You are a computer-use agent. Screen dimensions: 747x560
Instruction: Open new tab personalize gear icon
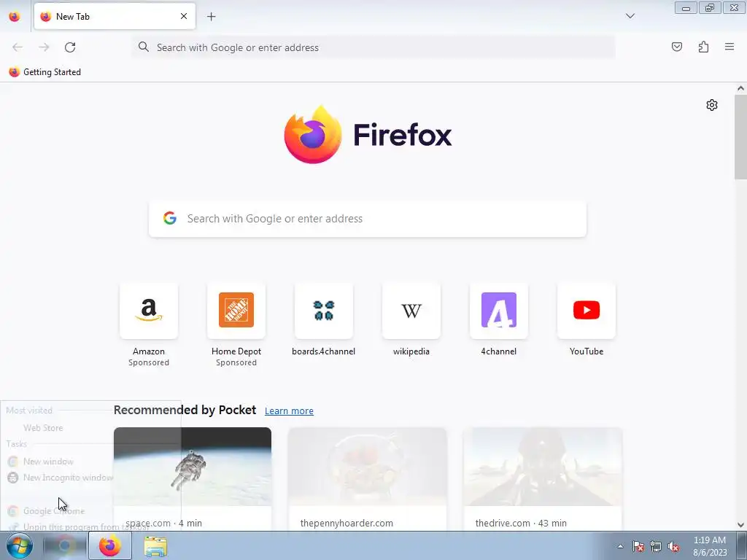(712, 105)
